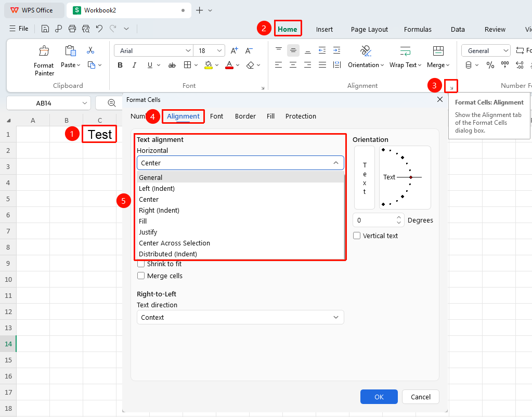This screenshot has height=417, width=532.
Task: Select Center Across Selection option
Action: 241,243
